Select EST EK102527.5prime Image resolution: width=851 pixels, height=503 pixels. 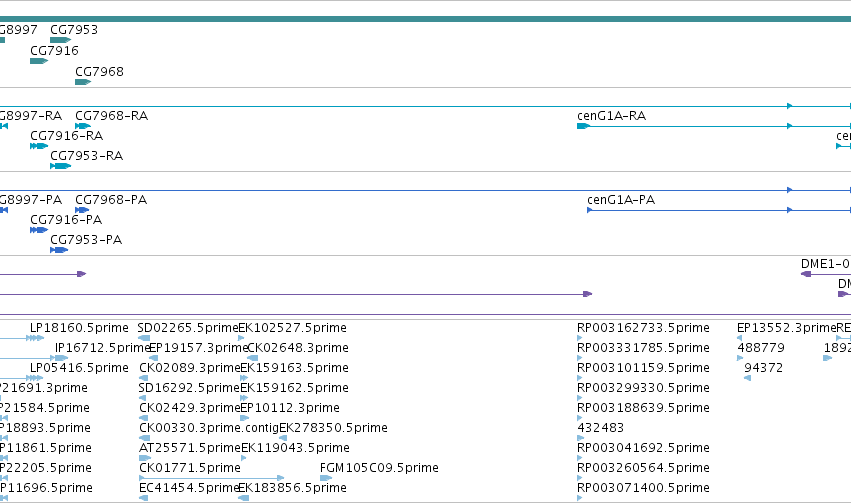(293, 328)
